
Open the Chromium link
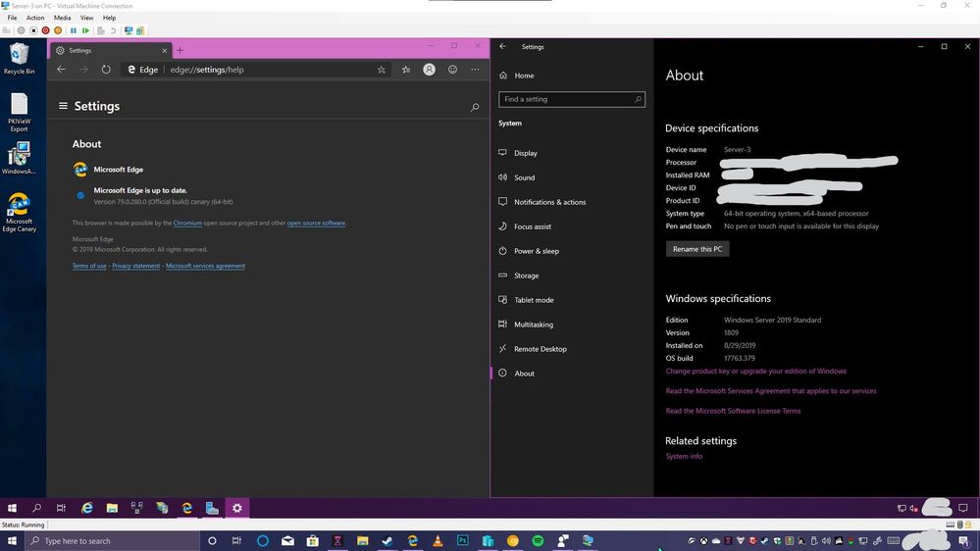[x=187, y=223]
